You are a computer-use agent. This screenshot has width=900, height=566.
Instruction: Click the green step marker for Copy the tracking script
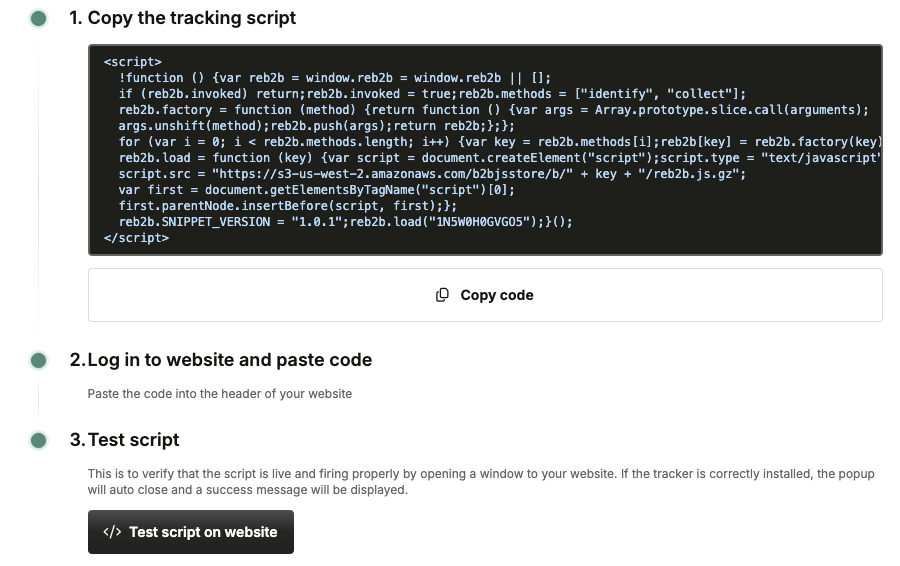click(38, 18)
